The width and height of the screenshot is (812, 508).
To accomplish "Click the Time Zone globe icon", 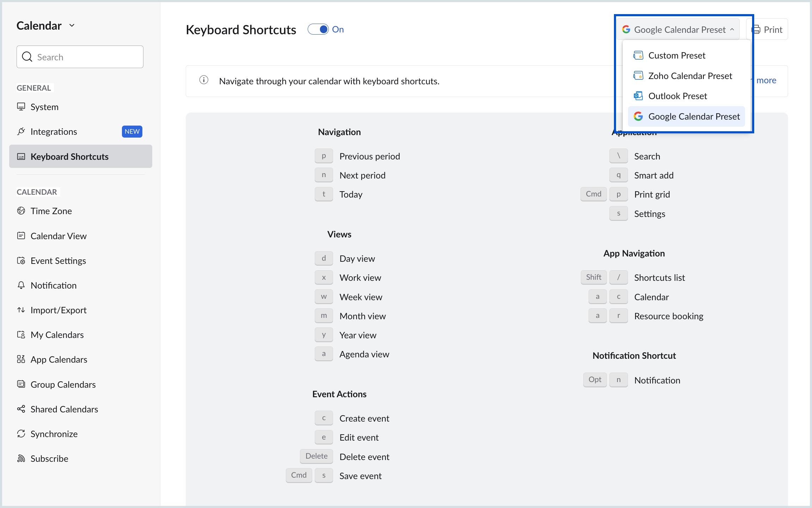I will (21, 211).
